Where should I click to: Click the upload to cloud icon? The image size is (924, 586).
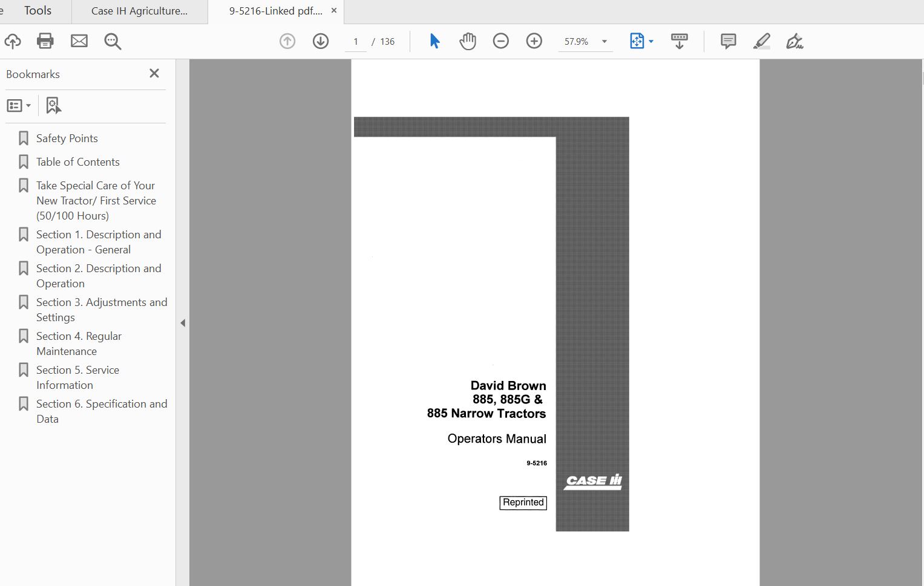(x=13, y=41)
